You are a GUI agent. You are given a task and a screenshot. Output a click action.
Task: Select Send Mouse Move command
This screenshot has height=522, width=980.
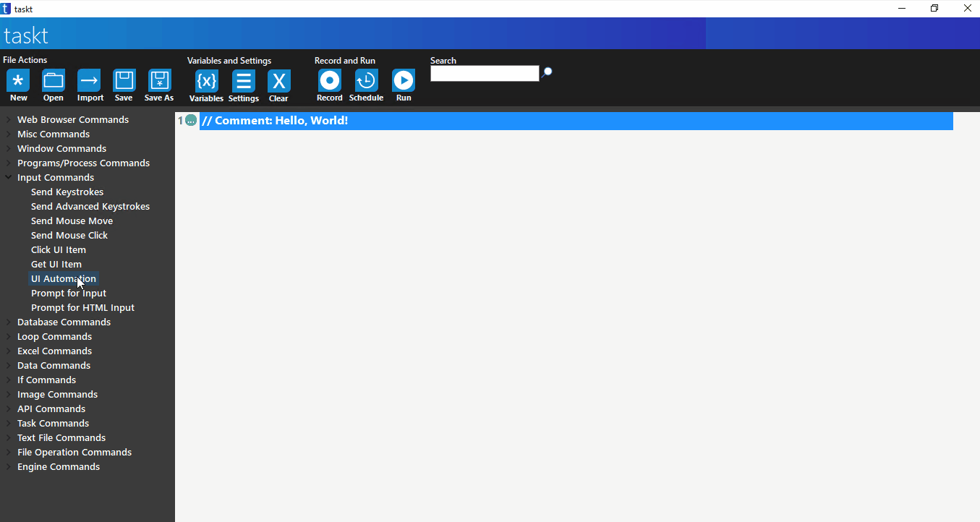(x=72, y=221)
